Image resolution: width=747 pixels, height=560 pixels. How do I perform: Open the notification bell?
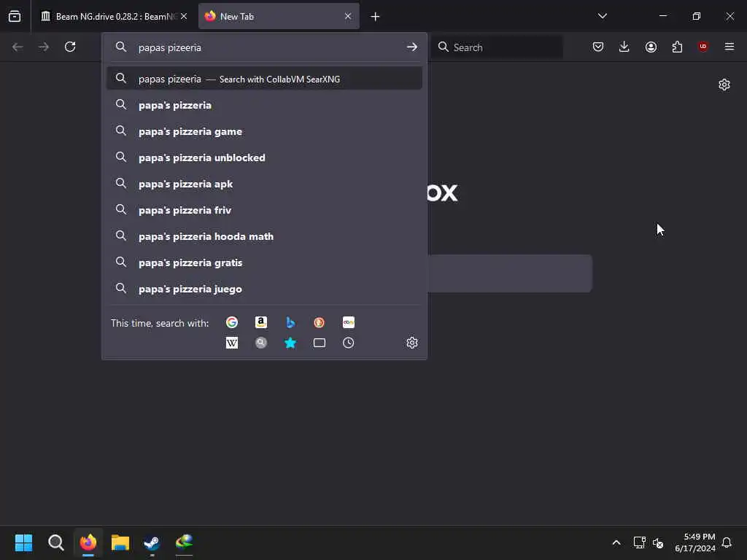point(727,542)
